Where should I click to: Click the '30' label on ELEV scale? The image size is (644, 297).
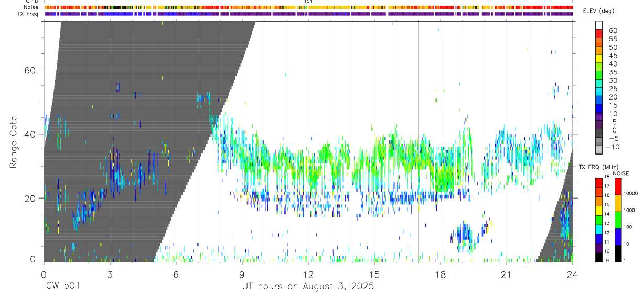pos(613,80)
